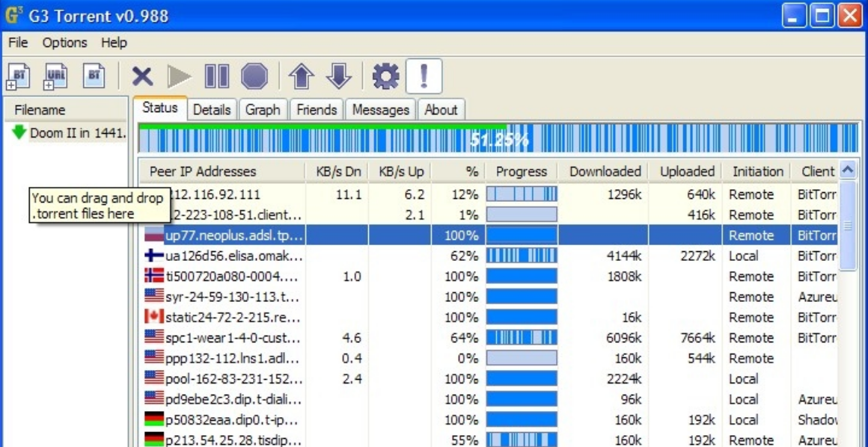
Task: Click the German flag next to p50832eaa
Action: coord(154,419)
